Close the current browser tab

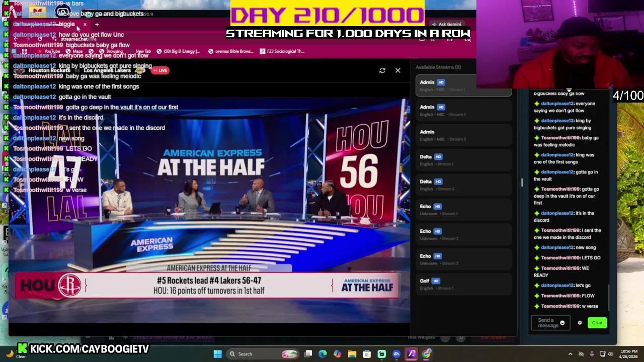pos(85,24)
